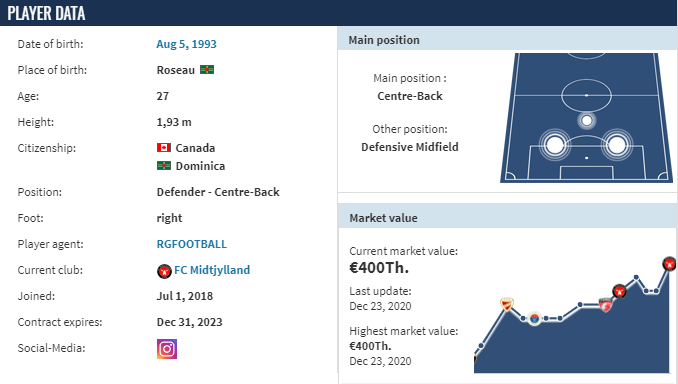The image size is (678, 384).
Task: Click the blue round crest on chart
Action: (534, 319)
